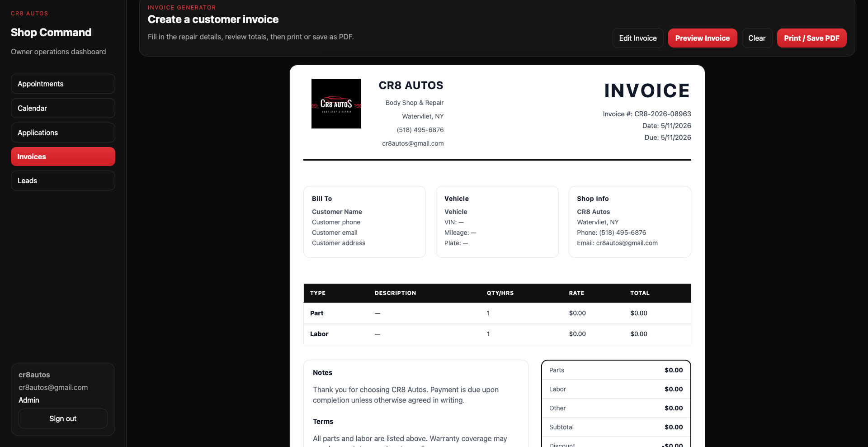Click header phone (518) 495-6876

click(420, 130)
